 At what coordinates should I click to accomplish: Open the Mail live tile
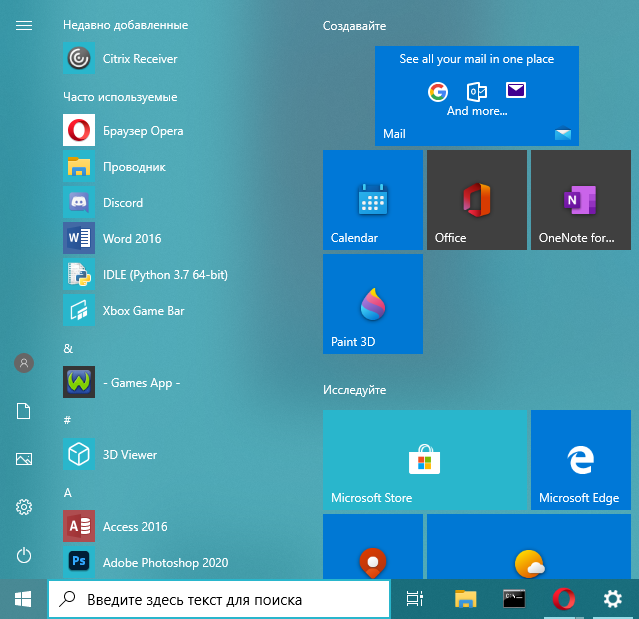[477, 96]
